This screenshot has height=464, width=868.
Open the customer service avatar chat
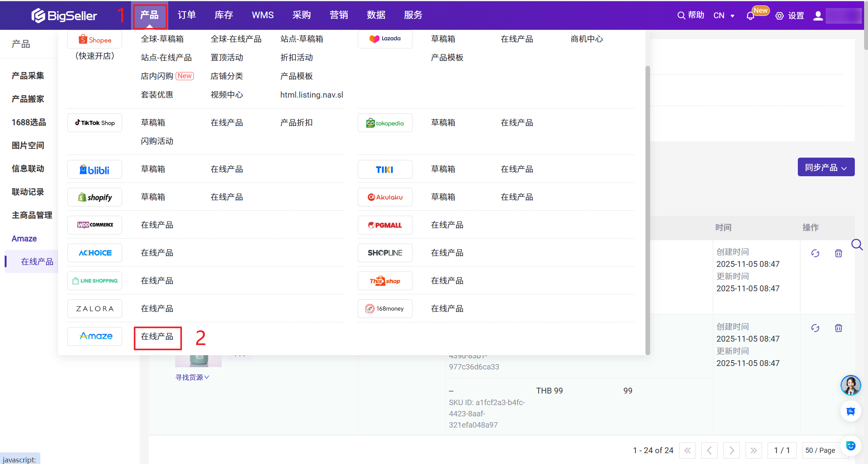[851, 385]
